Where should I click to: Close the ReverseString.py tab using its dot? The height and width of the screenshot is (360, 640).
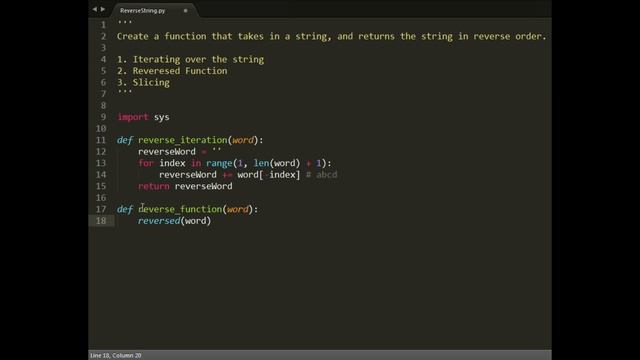tap(185, 11)
